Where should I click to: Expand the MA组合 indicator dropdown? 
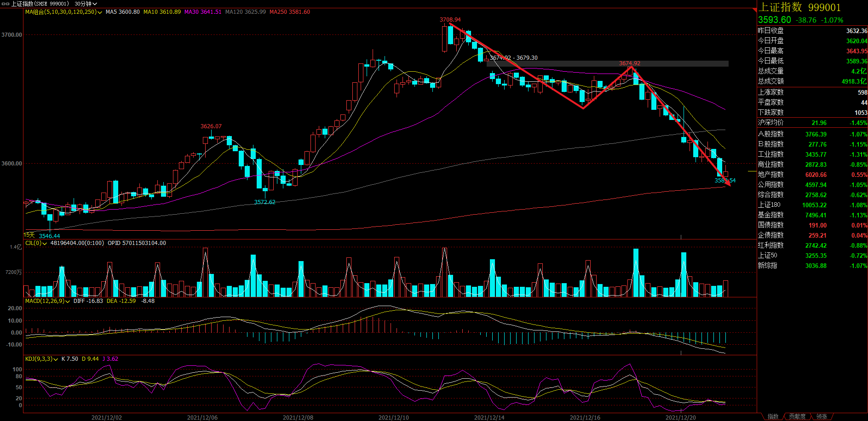(100, 12)
